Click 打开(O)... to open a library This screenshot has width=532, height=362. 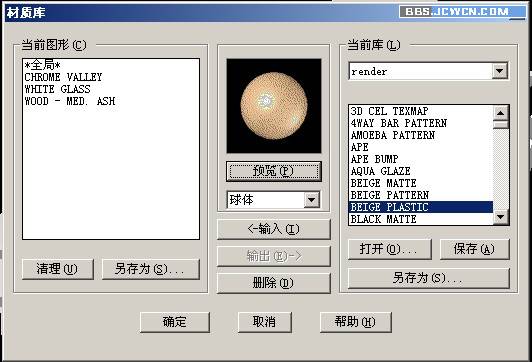(x=390, y=249)
